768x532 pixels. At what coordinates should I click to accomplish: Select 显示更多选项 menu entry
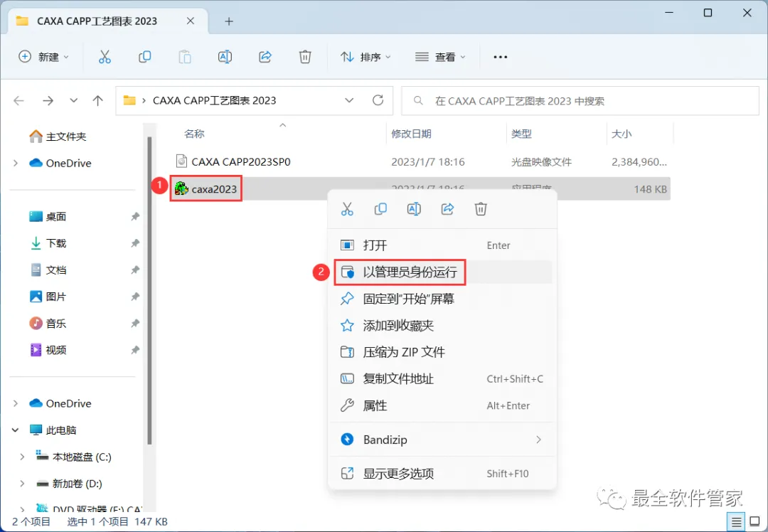(442, 473)
